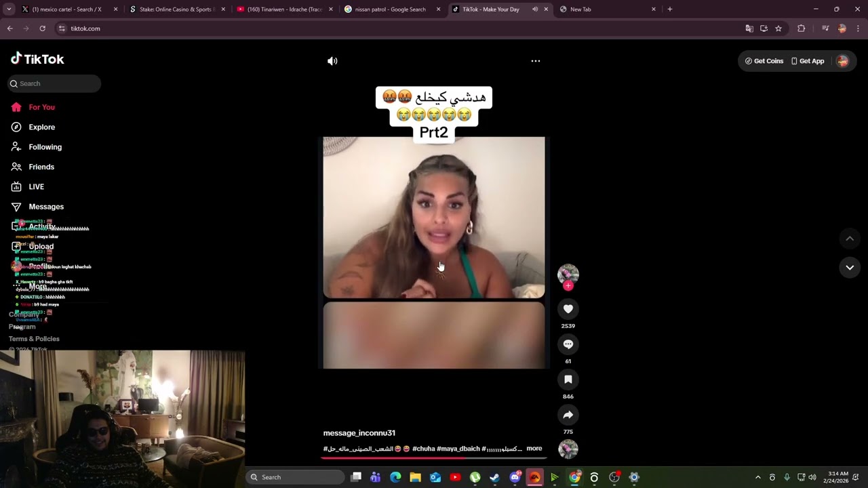Open Terms & Policies footer link
868x488 pixels.
tap(34, 339)
